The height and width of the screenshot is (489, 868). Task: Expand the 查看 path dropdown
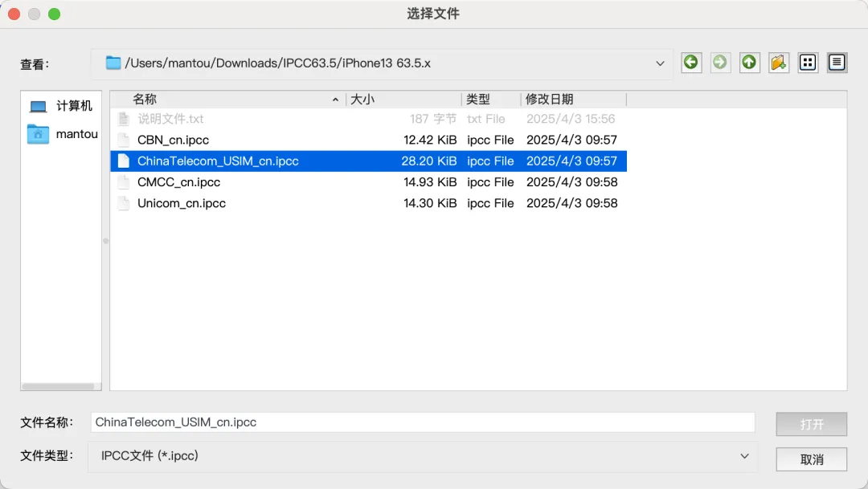tap(660, 63)
